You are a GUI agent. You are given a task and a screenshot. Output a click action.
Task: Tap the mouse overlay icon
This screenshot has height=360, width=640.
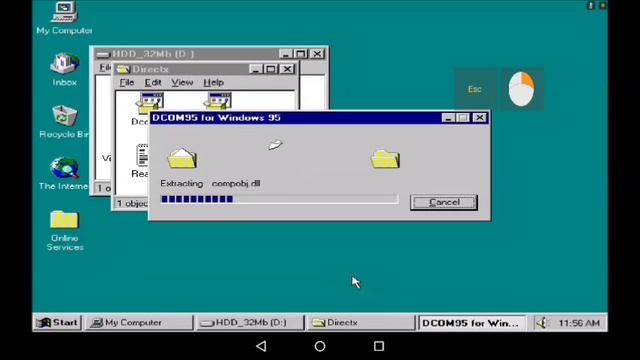pyautogui.click(x=522, y=89)
